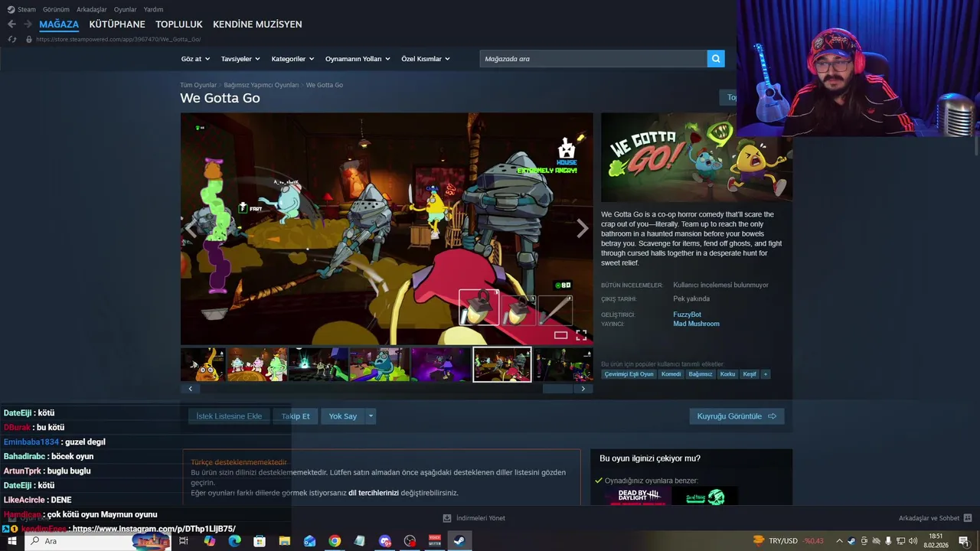Expand Göz at dropdown menu

[194, 59]
